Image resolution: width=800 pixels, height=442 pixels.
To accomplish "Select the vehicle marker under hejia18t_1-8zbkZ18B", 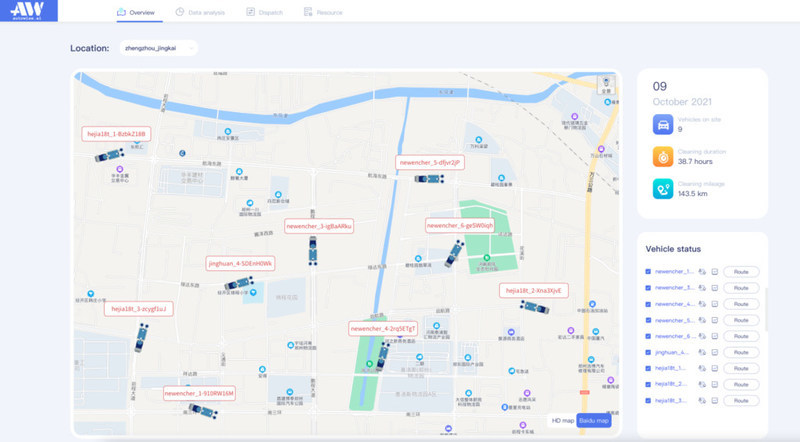I will (x=109, y=154).
